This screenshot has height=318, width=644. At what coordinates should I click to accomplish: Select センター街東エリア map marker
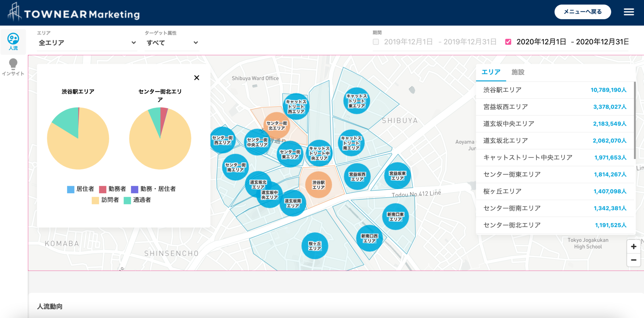pos(290,154)
